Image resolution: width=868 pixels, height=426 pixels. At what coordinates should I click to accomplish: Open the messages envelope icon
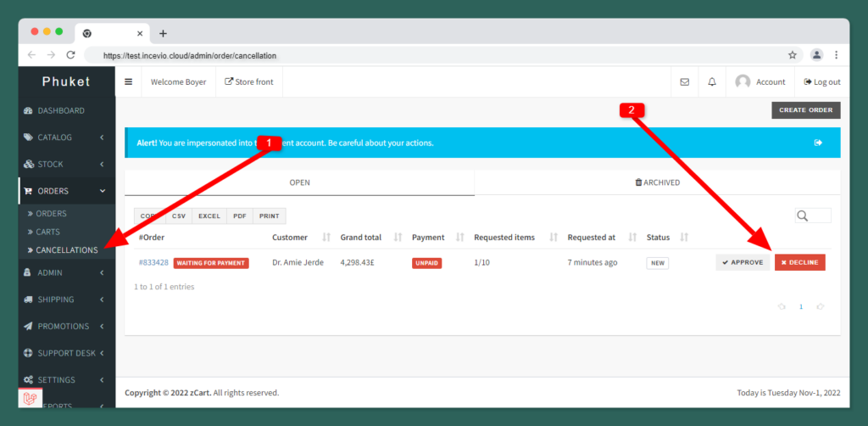click(x=684, y=82)
